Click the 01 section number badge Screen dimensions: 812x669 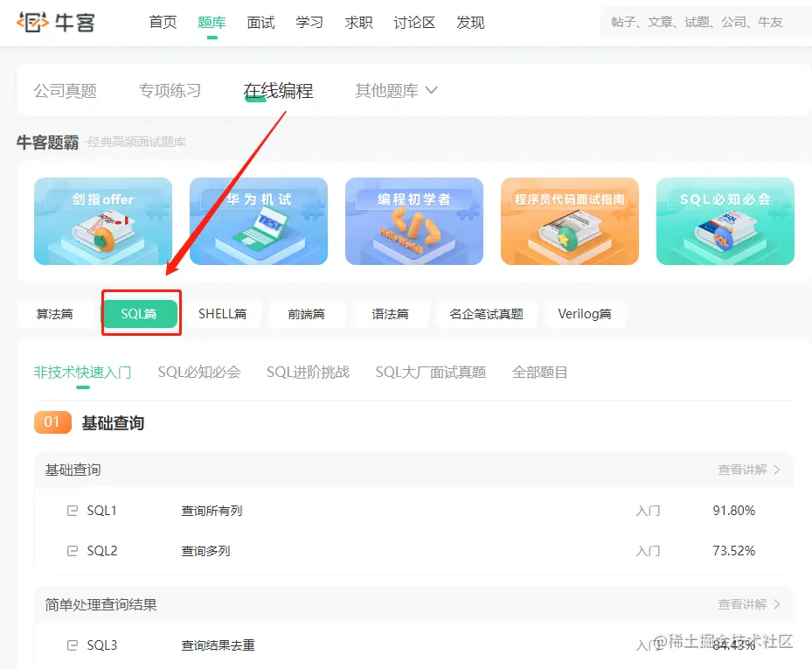click(52, 422)
